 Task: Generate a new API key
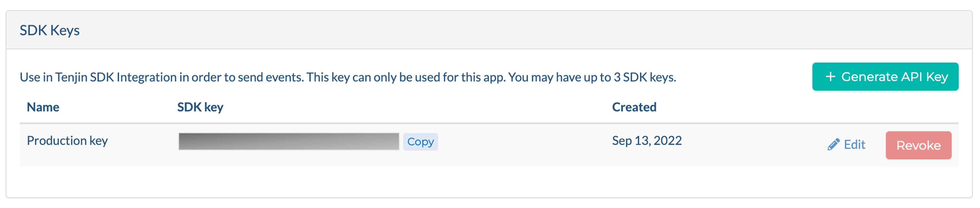(885, 77)
